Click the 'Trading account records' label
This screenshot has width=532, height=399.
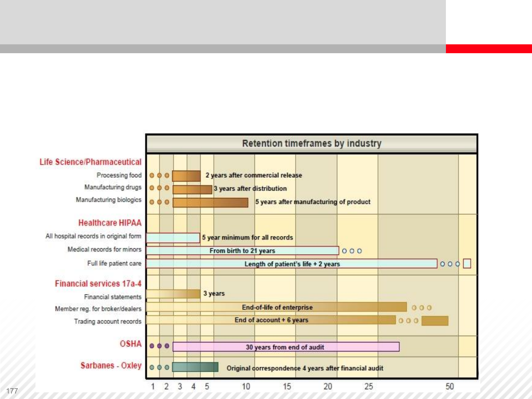click(108, 321)
